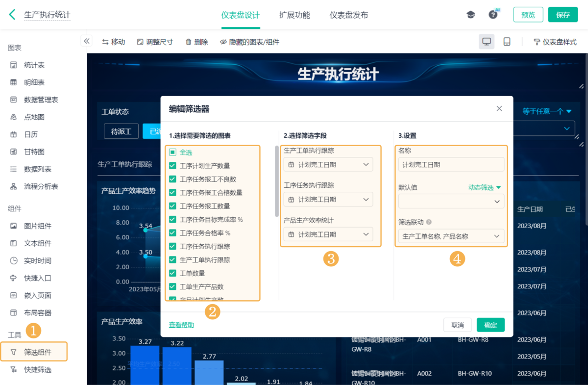
Task: Uncheck 工序任务目标完成率 %
Action: pyautogui.click(x=172, y=219)
